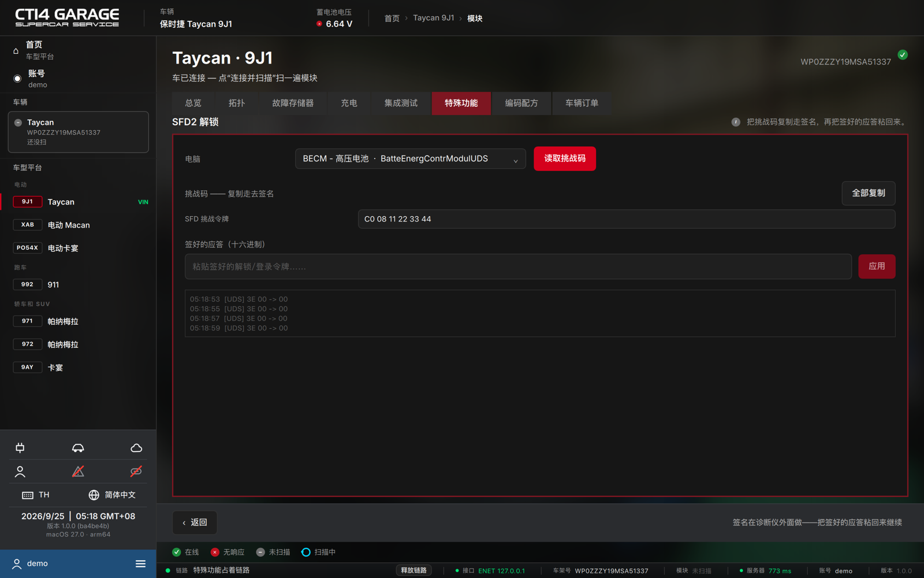Open the hamburger menu beside demo
This screenshot has width=924, height=578.
tap(140, 564)
